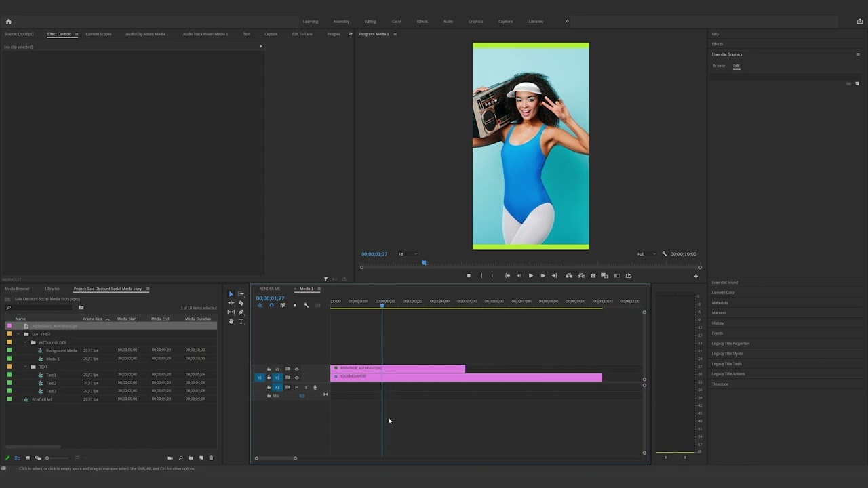
Task: Toggle linked selection in the timeline
Action: click(283, 305)
